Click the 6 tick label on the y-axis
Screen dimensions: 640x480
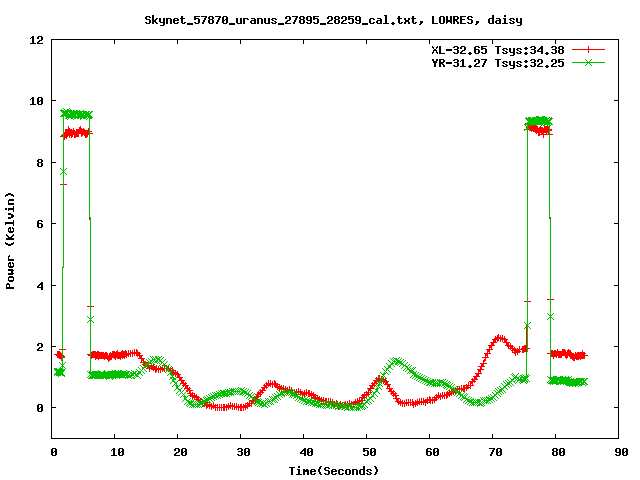click(40, 224)
